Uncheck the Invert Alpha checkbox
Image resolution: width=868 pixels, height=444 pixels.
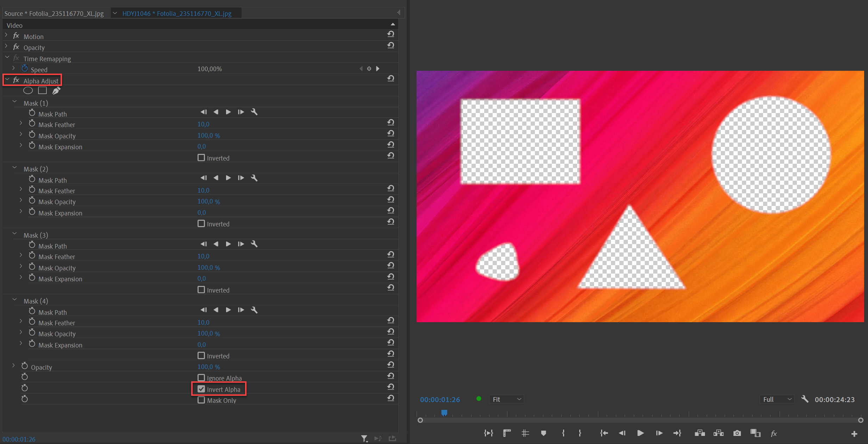(x=201, y=389)
